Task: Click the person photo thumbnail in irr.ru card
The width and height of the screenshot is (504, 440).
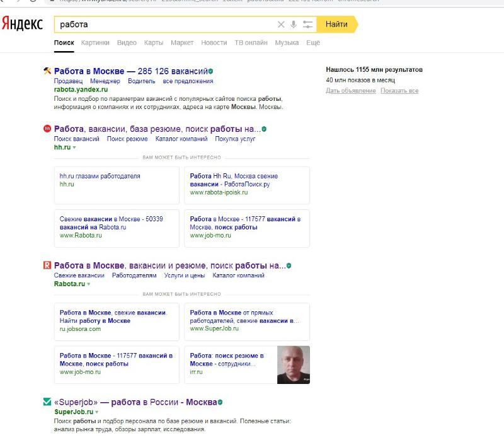Action: (x=294, y=365)
